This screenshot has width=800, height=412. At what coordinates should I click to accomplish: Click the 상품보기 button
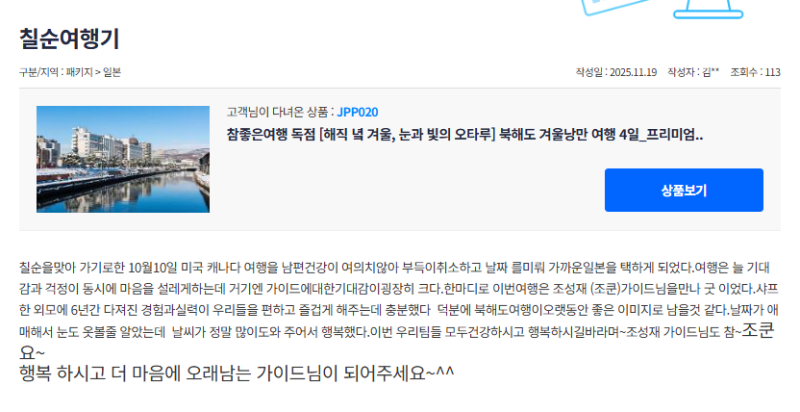coord(684,190)
